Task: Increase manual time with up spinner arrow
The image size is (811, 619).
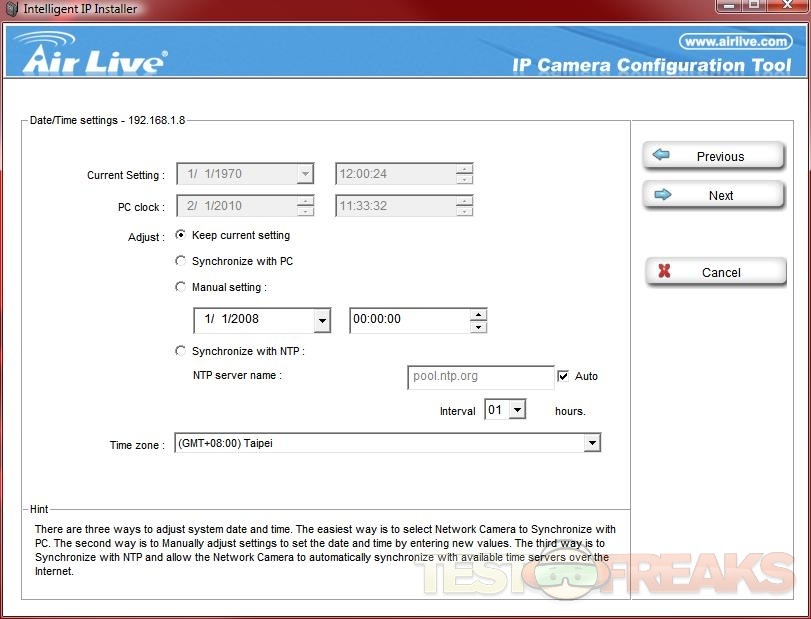Action: (478, 314)
